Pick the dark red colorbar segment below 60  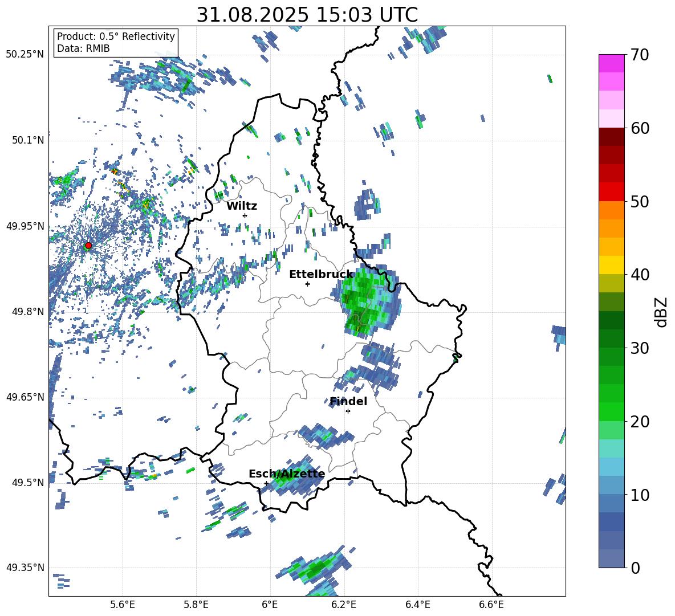tap(611, 137)
